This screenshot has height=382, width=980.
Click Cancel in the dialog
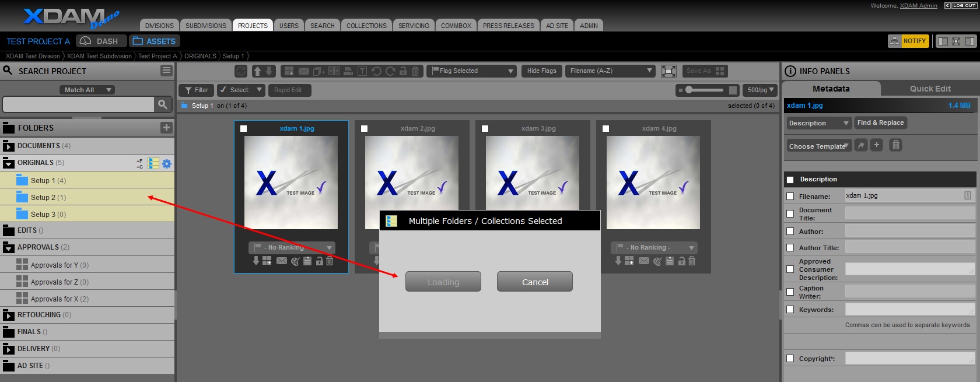coord(534,282)
